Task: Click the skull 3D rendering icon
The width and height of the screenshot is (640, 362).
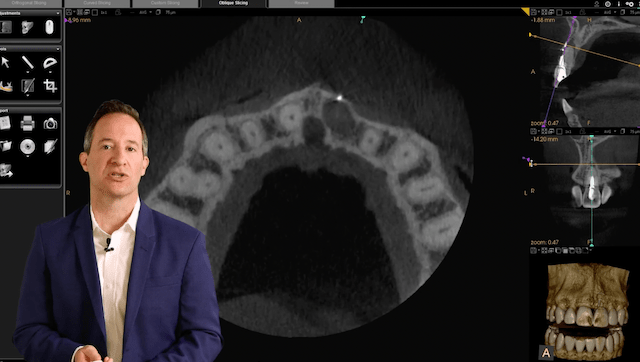Action: pyautogui.click(x=27, y=27)
